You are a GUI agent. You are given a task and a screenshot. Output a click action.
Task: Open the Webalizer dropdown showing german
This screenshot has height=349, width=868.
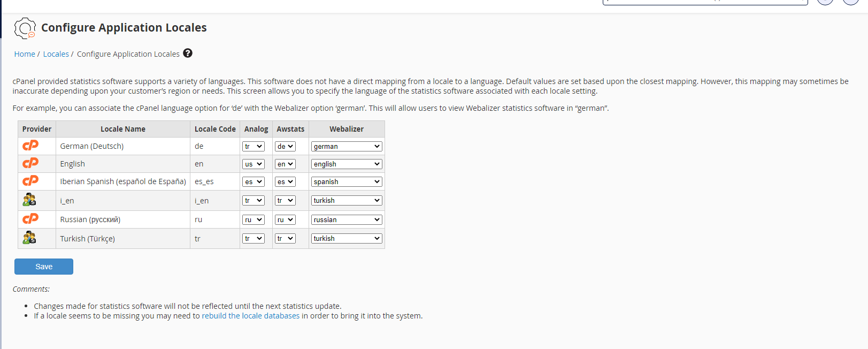pos(347,146)
